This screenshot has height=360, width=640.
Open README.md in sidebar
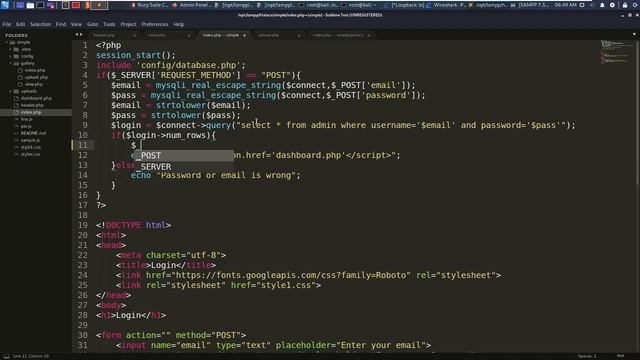[33, 133]
